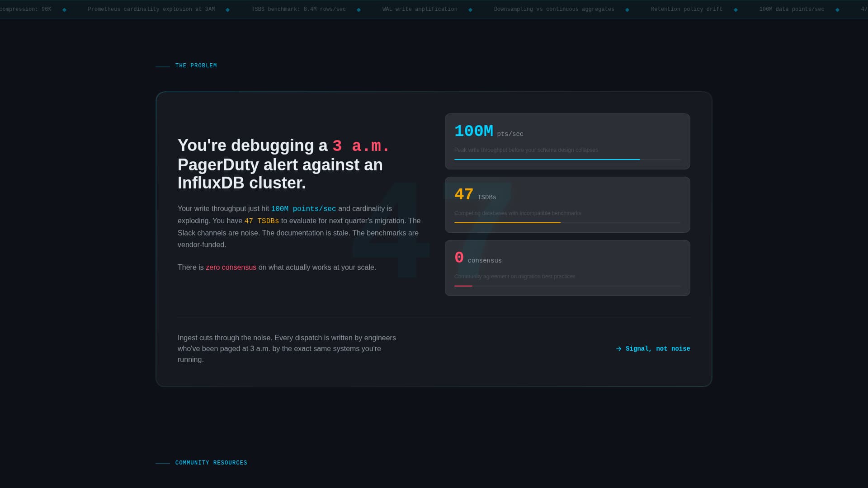Select the '47 TSDBs' stat card

pyautogui.click(x=567, y=205)
